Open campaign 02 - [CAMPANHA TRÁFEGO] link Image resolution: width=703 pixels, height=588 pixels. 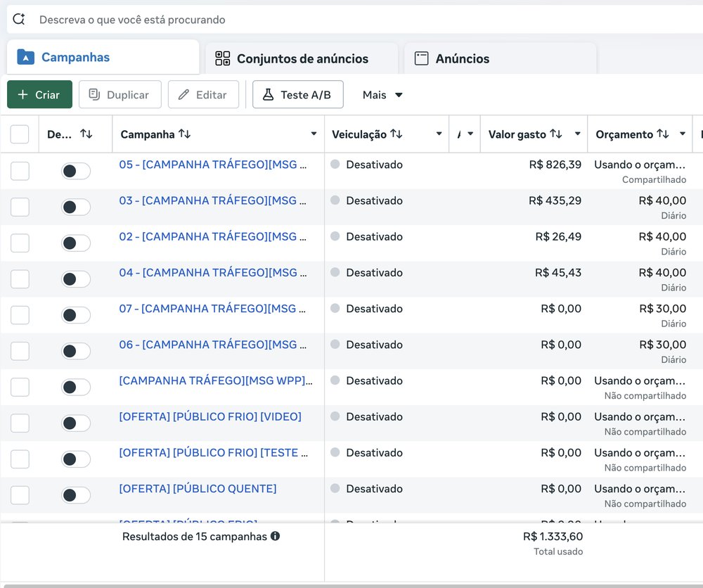[213, 236]
